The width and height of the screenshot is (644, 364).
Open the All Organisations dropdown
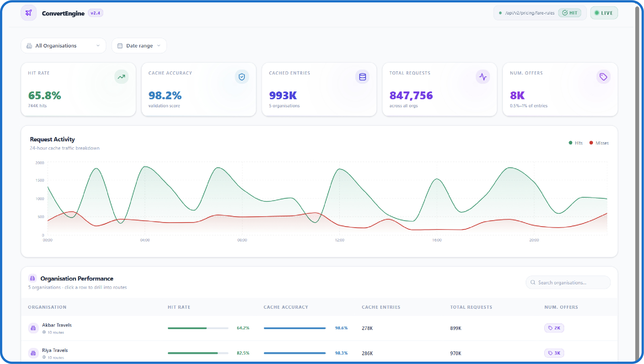pos(63,46)
